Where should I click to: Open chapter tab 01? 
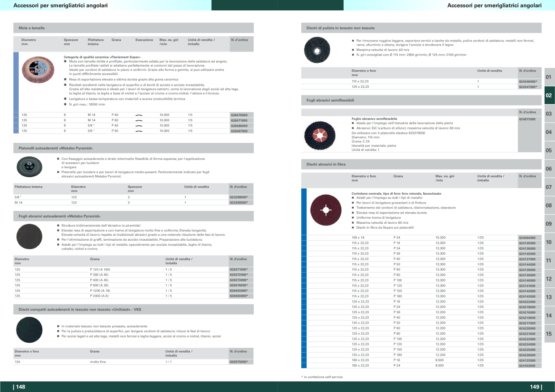549,77
